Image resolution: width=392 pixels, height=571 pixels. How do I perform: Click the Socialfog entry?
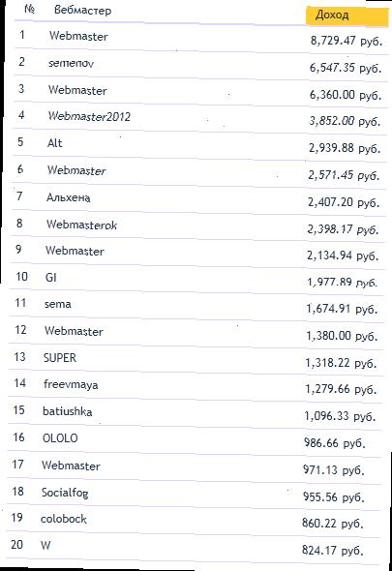click(65, 493)
